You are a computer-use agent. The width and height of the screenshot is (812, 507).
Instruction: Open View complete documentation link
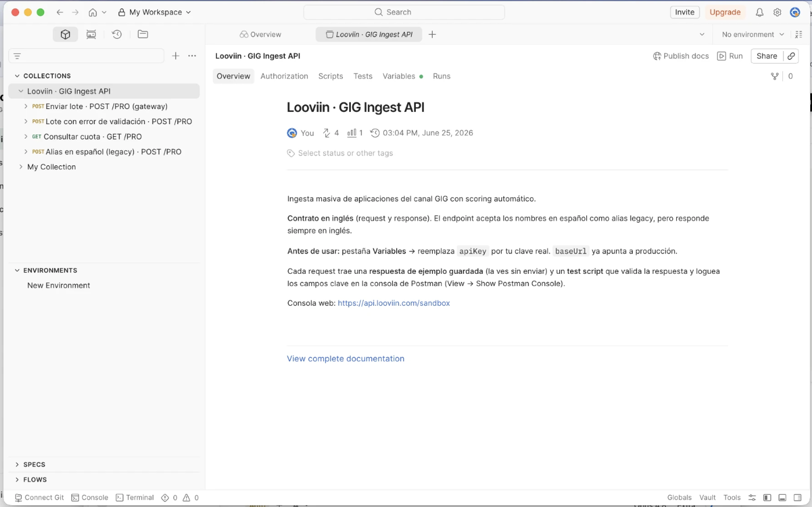click(x=346, y=358)
